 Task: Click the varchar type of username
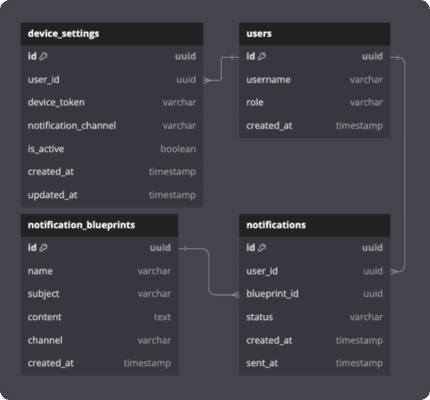366,80
